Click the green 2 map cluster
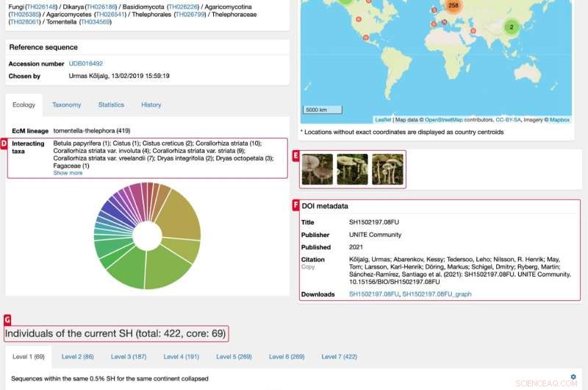Screen dimensions: 588x390 pyautogui.click(x=512, y=27)
